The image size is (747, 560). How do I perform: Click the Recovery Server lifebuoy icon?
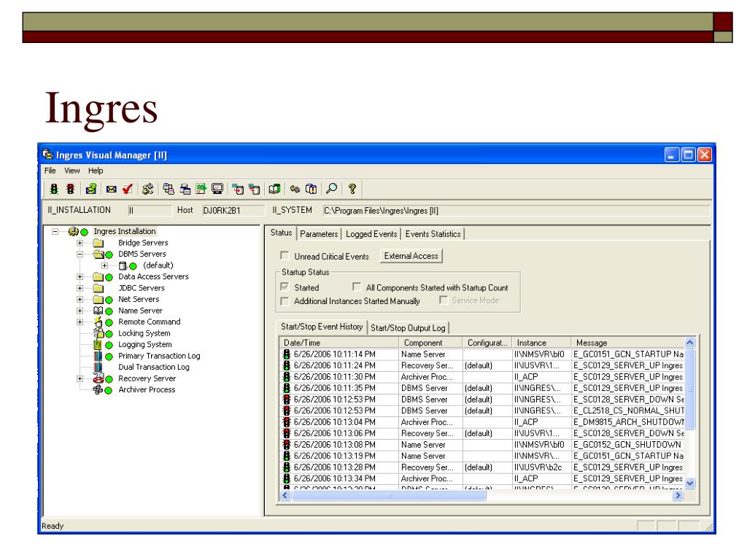click(98, 378)
